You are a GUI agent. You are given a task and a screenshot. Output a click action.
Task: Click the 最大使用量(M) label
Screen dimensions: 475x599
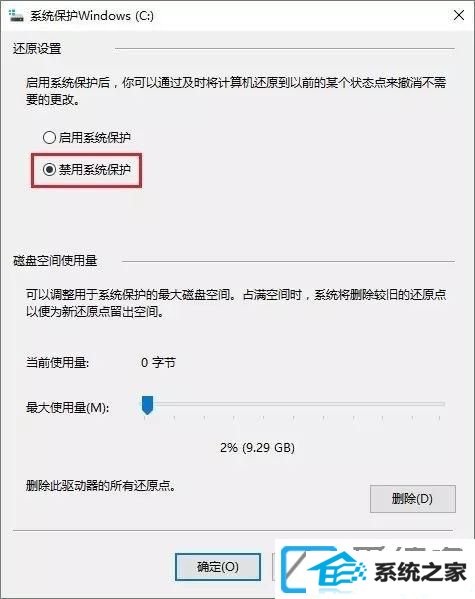tap(67, 407)
